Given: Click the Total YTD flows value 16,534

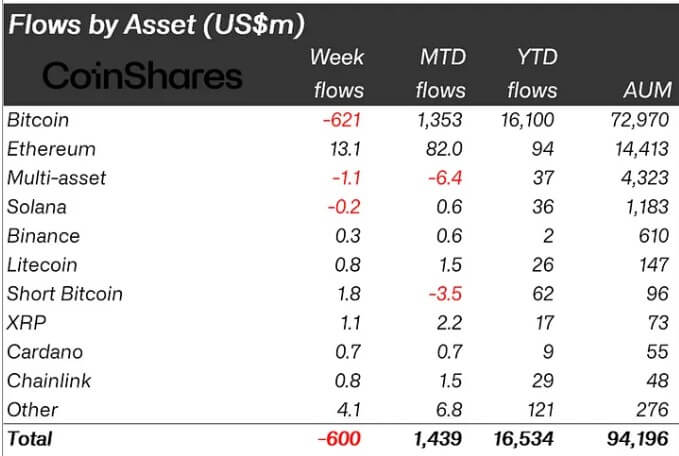Looking at the screenshot, I should (524, 439).
